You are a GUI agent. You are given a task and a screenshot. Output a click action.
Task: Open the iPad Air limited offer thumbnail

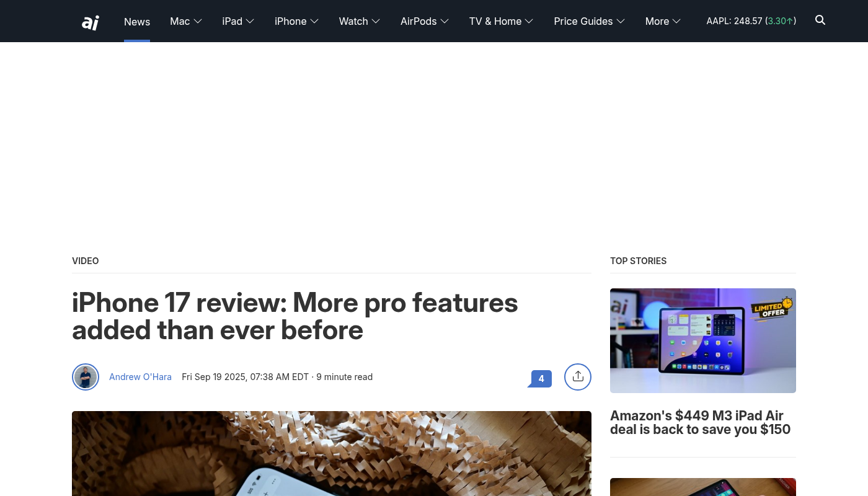tap(702, 340)
